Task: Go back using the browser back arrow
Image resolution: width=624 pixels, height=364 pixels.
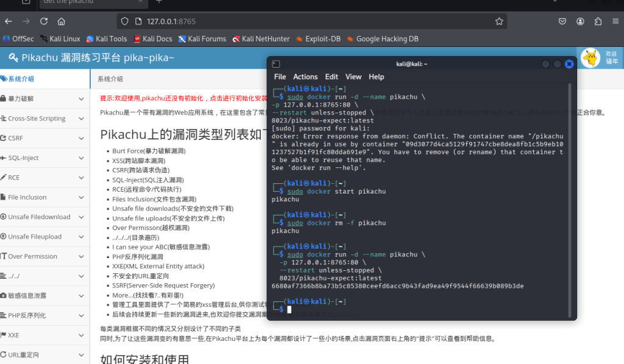Action: tap(8, 21)
